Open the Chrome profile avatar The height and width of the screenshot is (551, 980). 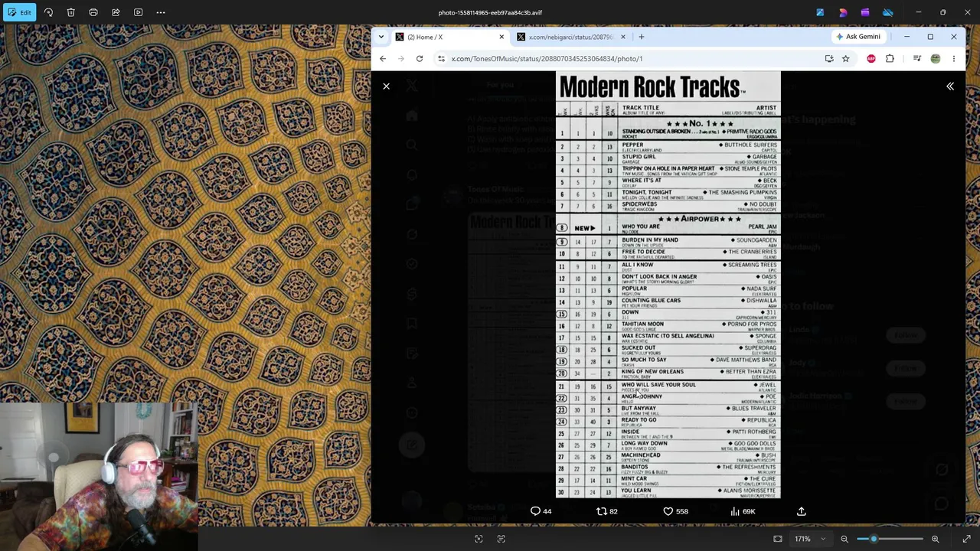pos(936,58)
